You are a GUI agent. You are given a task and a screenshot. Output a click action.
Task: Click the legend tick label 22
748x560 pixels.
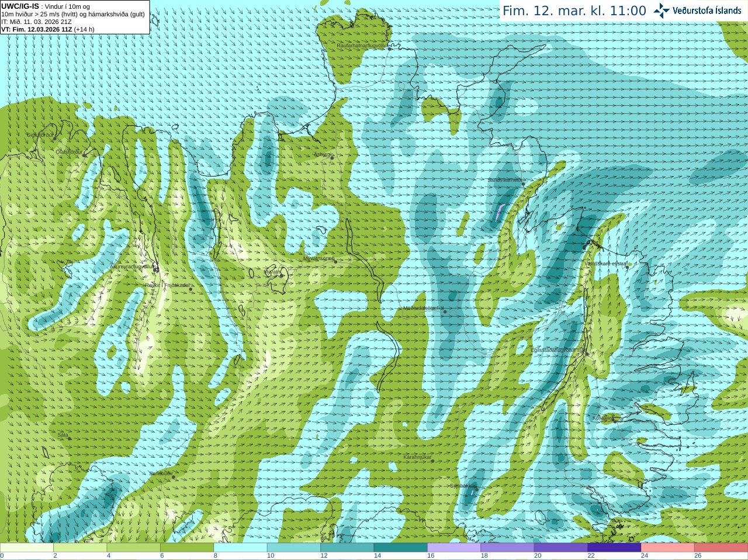coord(591,556)
